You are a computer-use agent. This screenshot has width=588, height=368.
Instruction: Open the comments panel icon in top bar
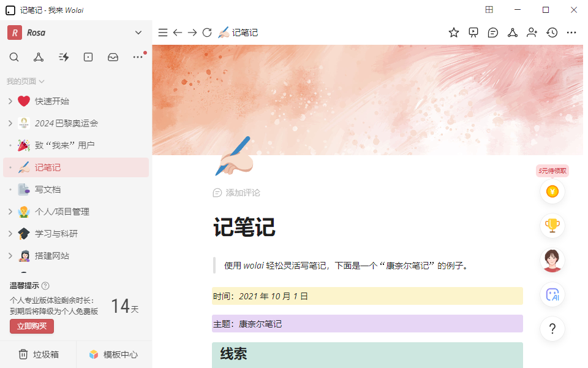pyautogui.click(x=492, y=33)
